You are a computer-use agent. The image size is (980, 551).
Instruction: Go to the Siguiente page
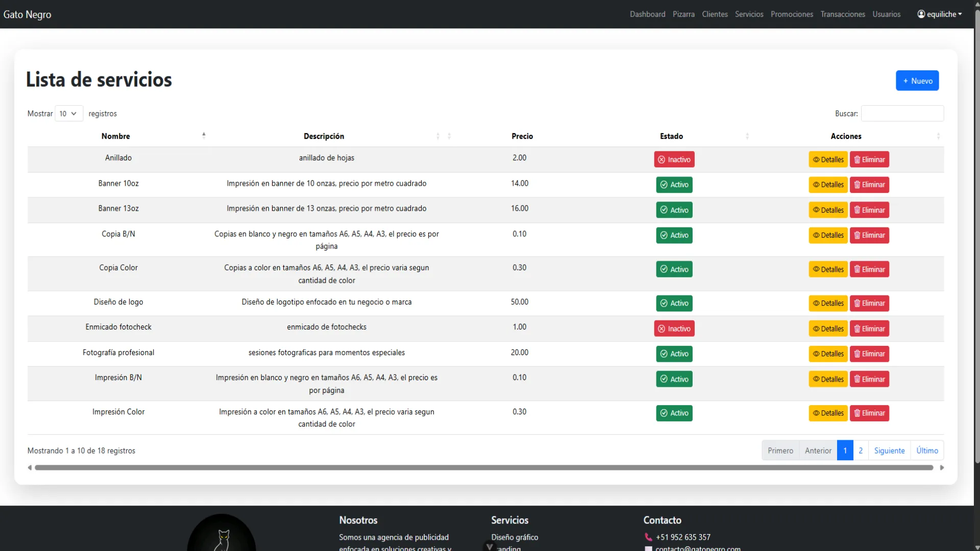(x=889, y=450)
